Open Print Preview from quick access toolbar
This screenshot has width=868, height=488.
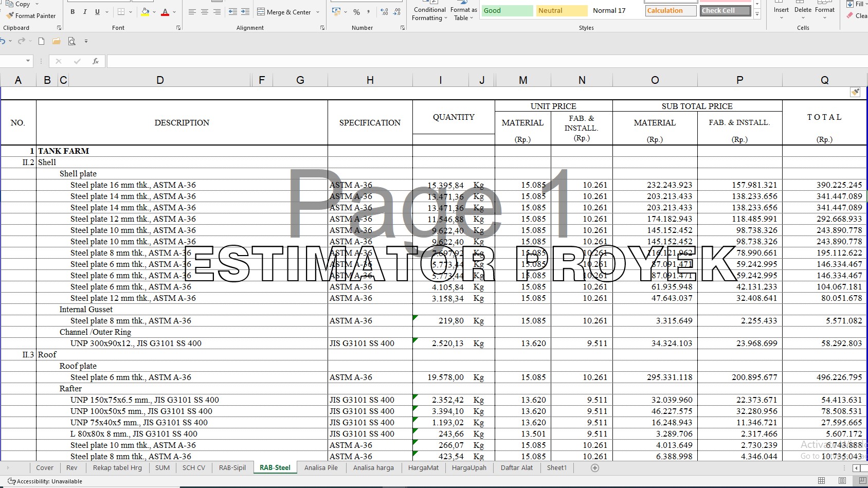click(71, 41)
